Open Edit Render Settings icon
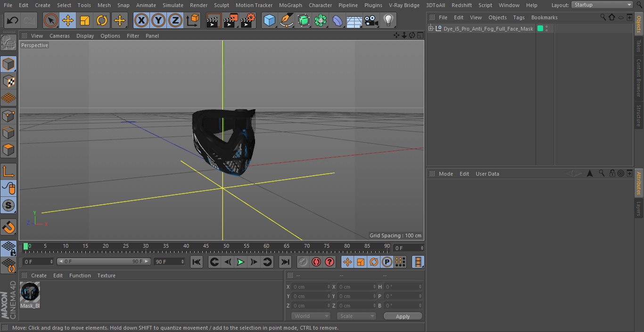Screen dimensions: 644x332 (x=248, y=20)
